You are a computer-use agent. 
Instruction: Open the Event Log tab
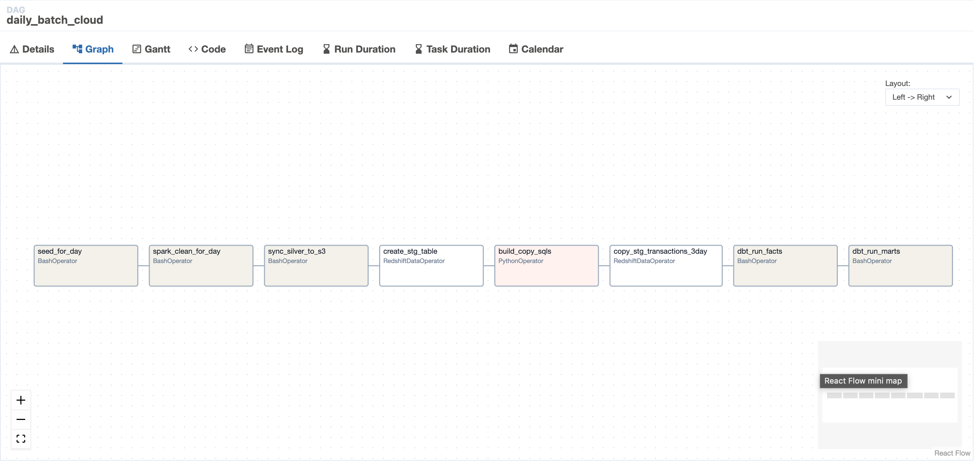tap(274, 49)
